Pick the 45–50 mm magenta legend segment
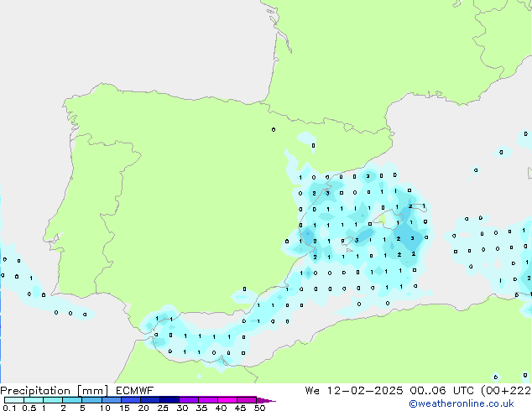The width and height of the screenshot is (532, 411). 247,400
